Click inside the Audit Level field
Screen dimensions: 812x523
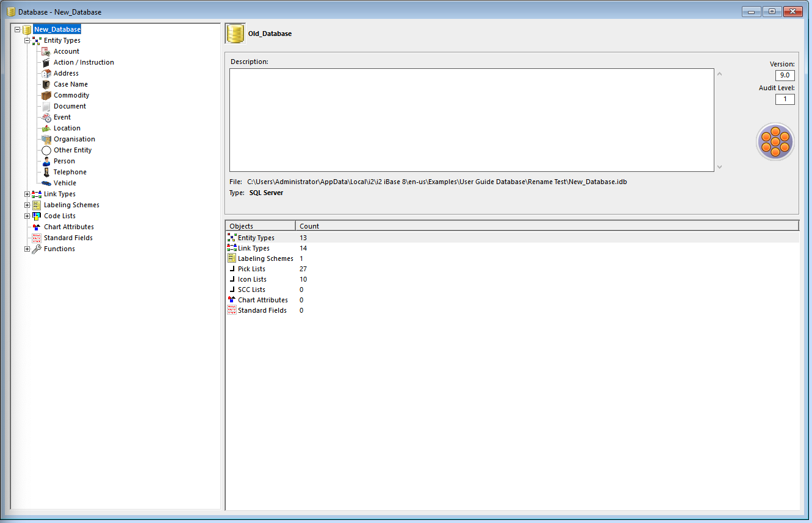[x=785, y=99]
